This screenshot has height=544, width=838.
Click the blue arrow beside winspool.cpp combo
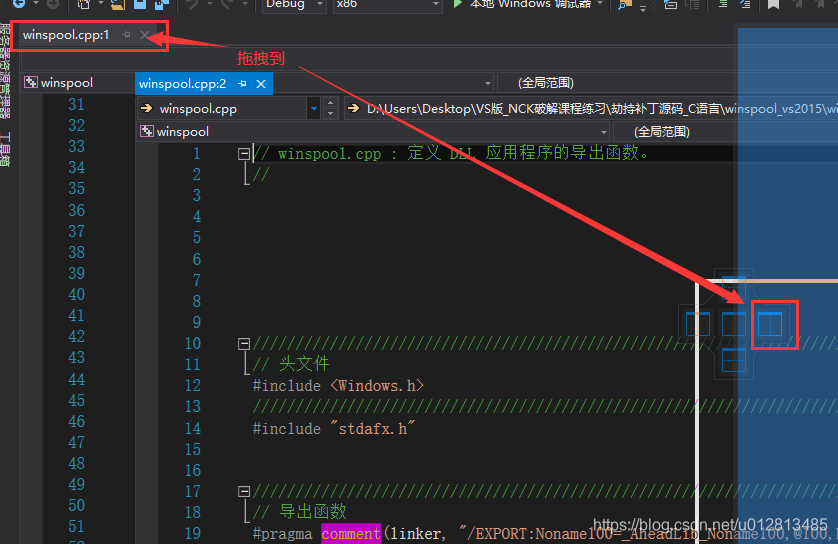(x=314, y=108)
